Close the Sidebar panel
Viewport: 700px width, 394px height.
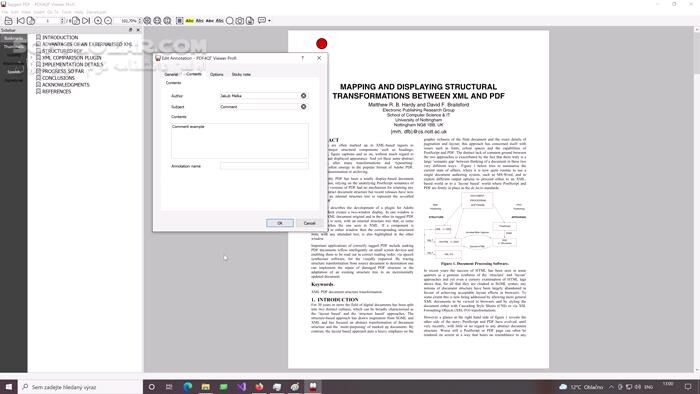[x=138, y=30]
